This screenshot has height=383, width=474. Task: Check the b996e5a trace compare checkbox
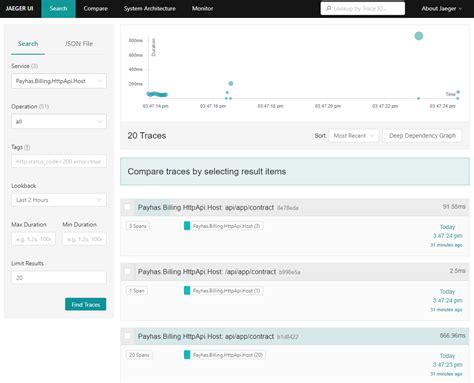coord(127,272)
